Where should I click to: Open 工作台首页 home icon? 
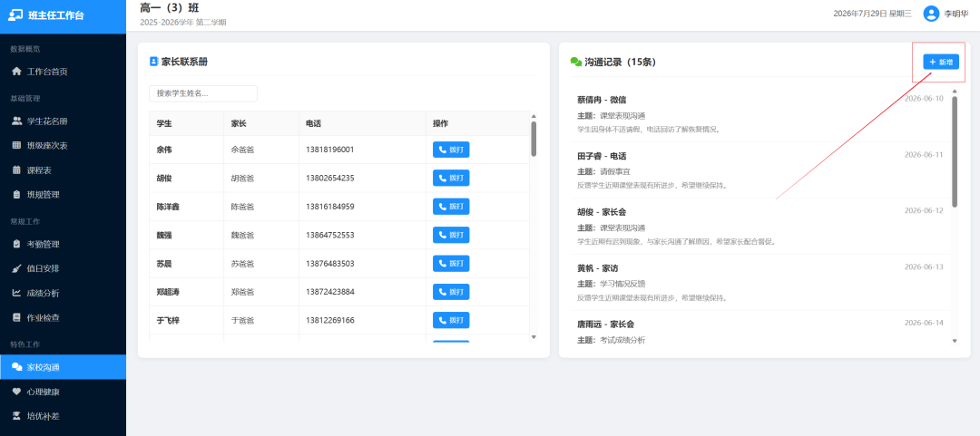(x=17, y=72)
